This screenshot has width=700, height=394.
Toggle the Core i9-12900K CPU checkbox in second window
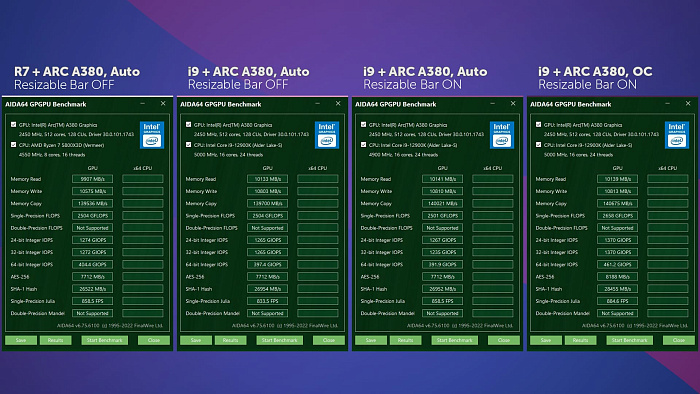(188, 145)
